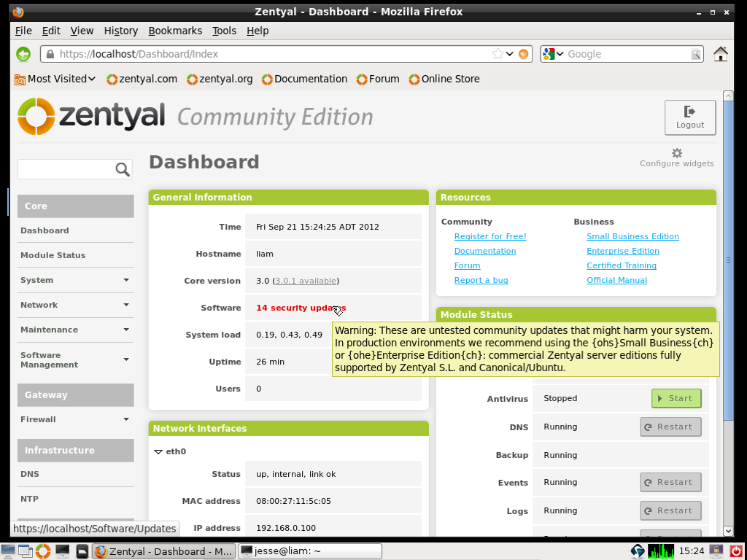Click the Zentyal logo
Viewport: 747px width, 560px height.
pyautogui.click(x=90, y=116)
